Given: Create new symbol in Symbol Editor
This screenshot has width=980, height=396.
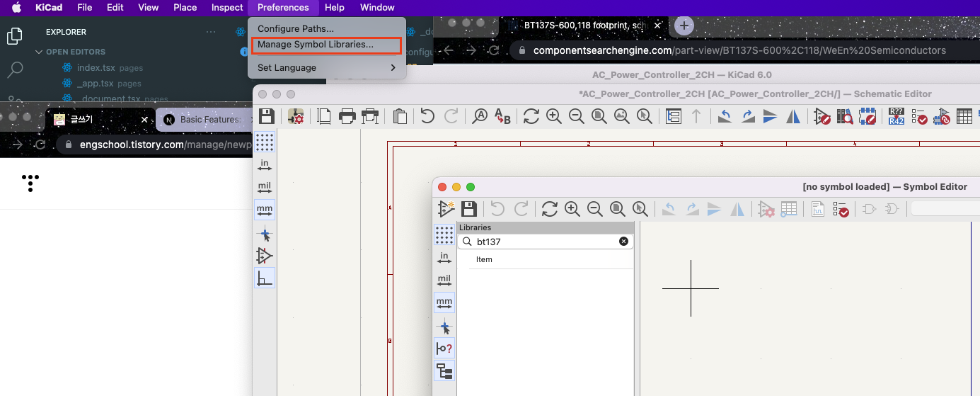Looking at the screenshot, I should click(x=446, y=209).
